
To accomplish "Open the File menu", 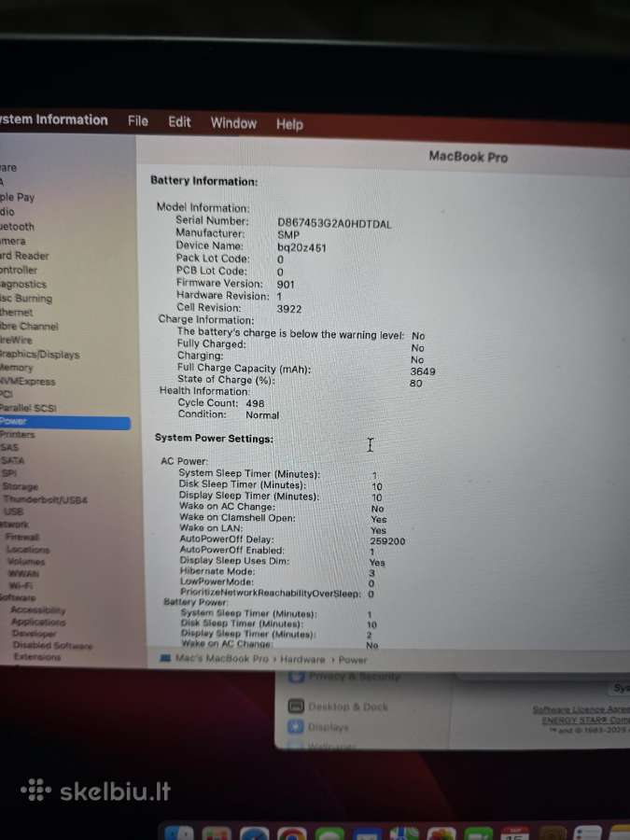I will (x=138, y=121).
